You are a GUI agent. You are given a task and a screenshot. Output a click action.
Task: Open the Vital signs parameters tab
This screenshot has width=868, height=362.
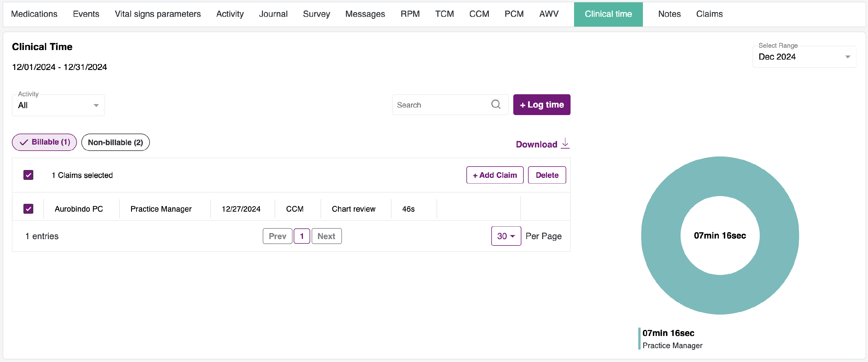(157, 14)
